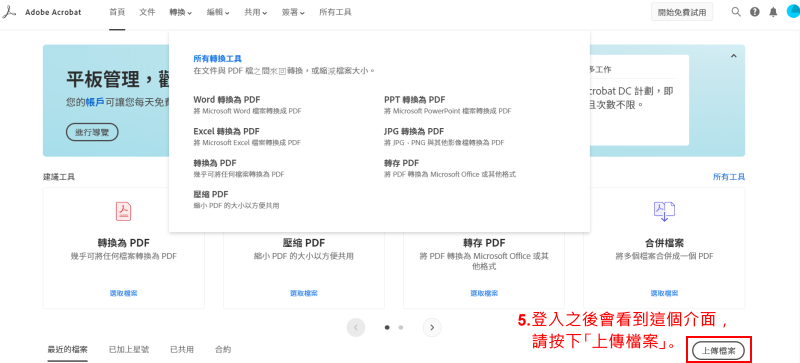Click the 進行導覽 button
The height and width of the screenshot is (363, 800).
(92, 132)
